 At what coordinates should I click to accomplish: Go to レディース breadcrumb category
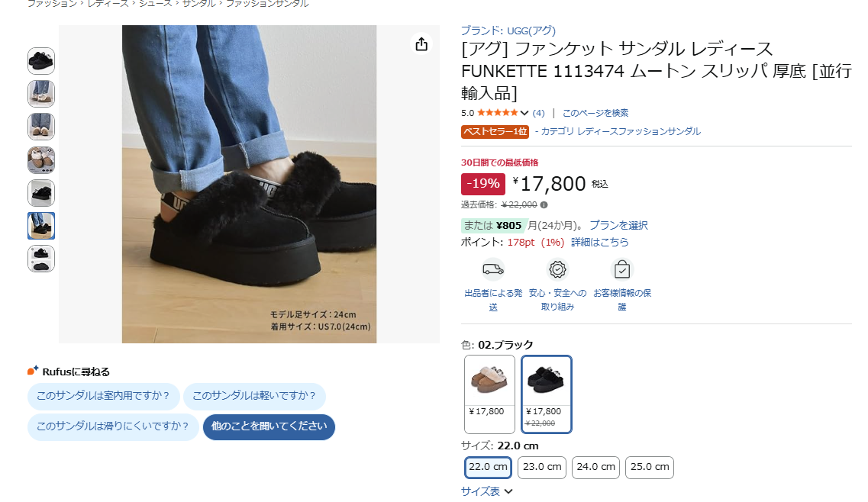[108, 4]
